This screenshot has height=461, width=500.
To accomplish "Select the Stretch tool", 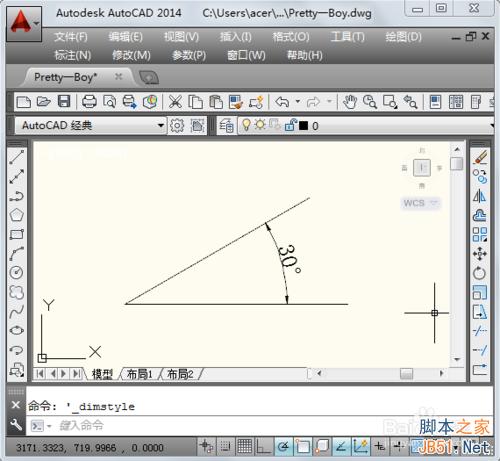I will pos(480,312).
